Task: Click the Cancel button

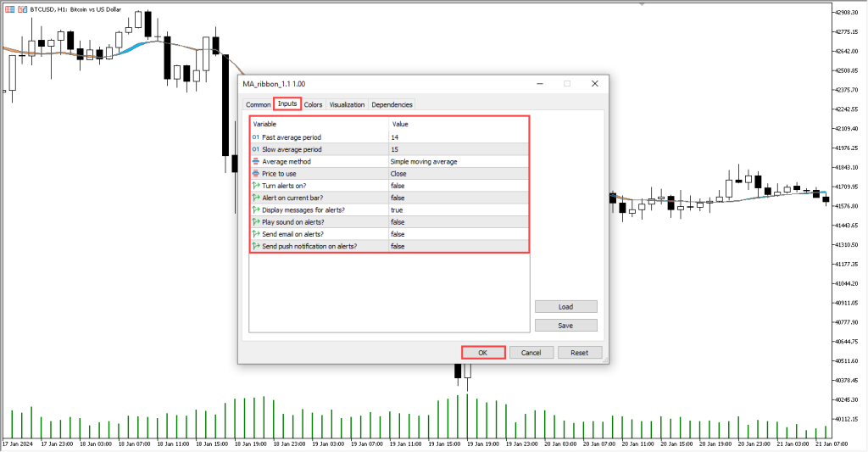Action: click(531, 353)
